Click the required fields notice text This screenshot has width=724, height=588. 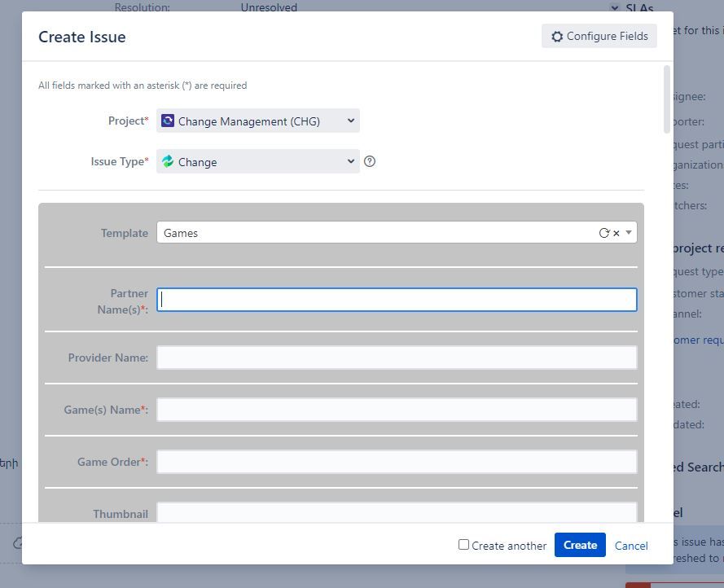point(143,86)
